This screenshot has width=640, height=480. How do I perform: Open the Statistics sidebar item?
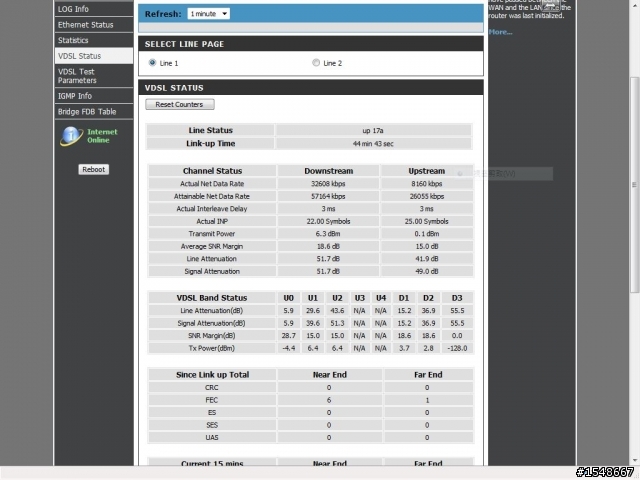point(93,40)
